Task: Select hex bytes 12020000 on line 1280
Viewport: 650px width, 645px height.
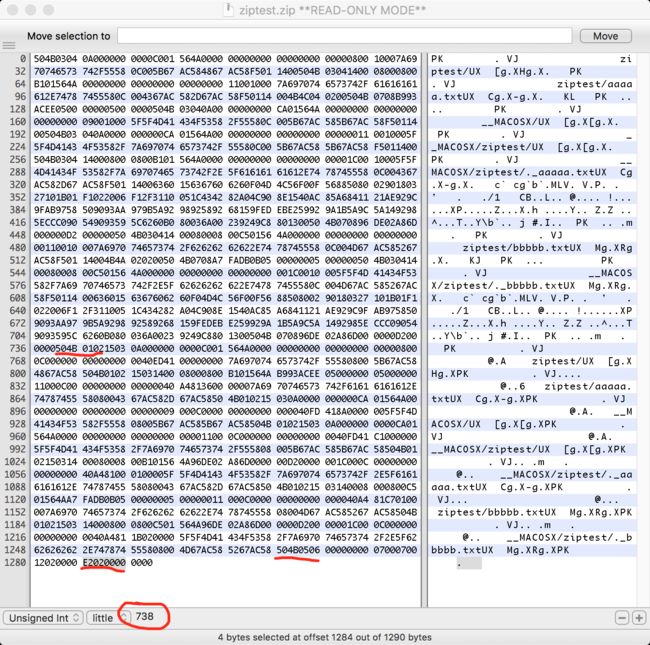Action: [x=55, y=563]
